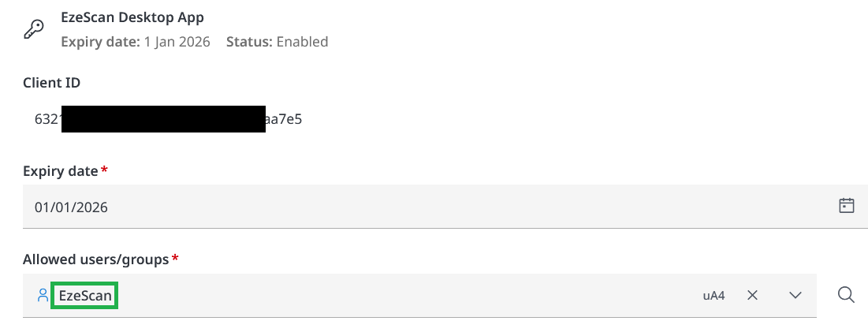Click the Expiry date field label
Viewport: 868px width, 321px height.
tap(60, 171)
